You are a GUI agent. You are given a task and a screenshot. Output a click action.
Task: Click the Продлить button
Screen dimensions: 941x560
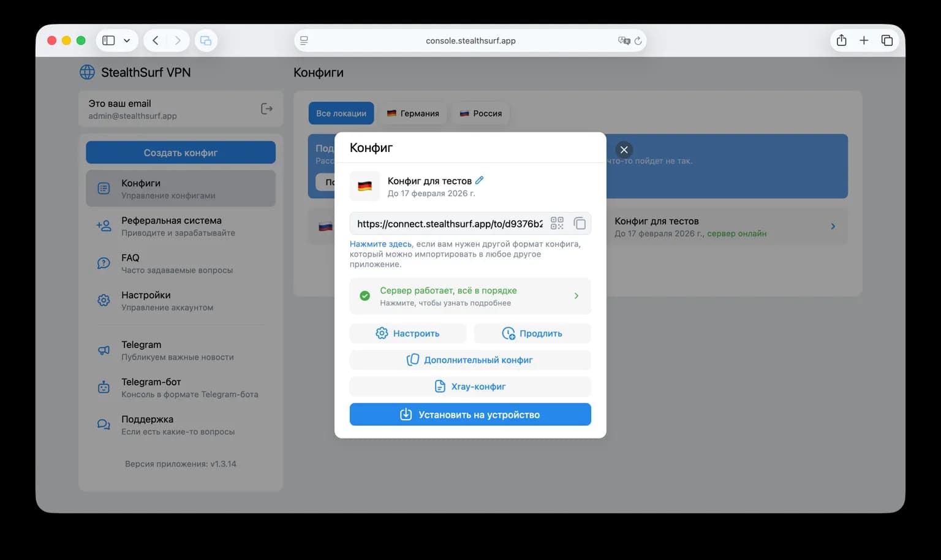tap(532, 333)
